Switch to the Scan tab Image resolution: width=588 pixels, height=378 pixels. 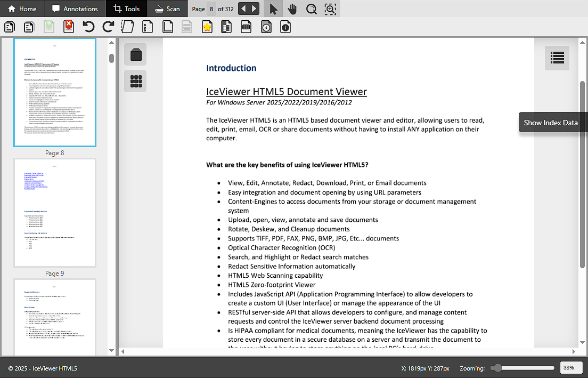[167, 9]
